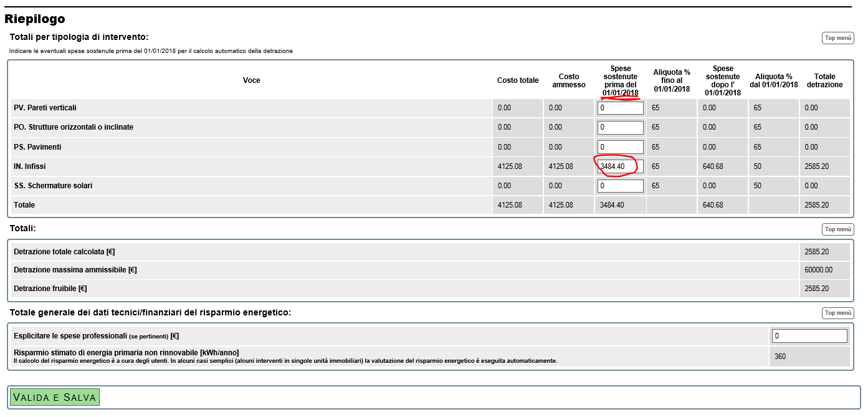Viewport: 868px width, 417px height.
Task: Click the spese professionali input field
Action: [809, 336]
